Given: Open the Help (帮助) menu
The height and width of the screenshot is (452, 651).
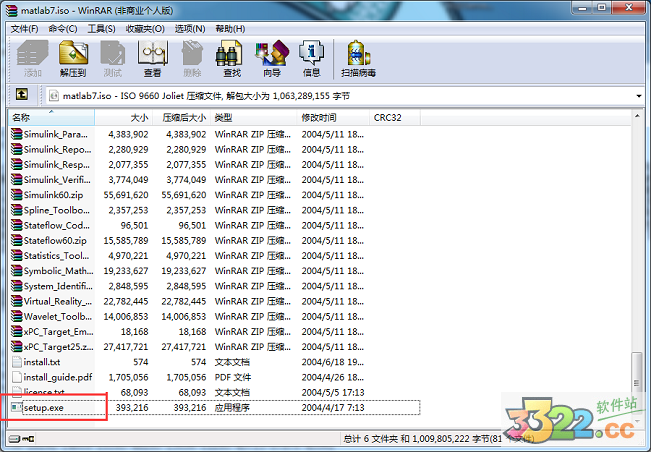Looking at the screenshot, I should click(x=230, y=29).
